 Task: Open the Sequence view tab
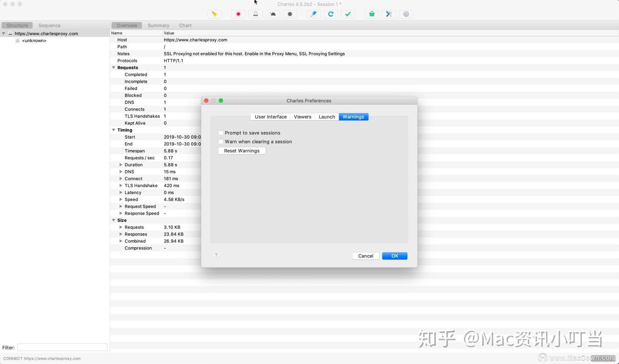[x=49, y=25]
